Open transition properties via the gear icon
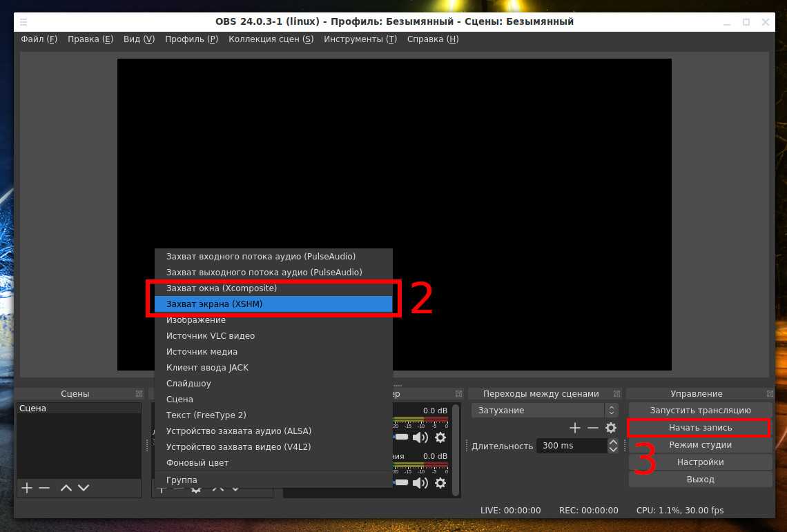The height and width of the screenshot is (532, 787). (611, 428)
